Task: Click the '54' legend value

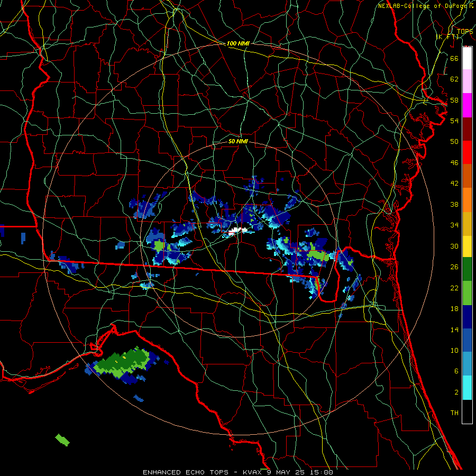Action: (454, 121)
